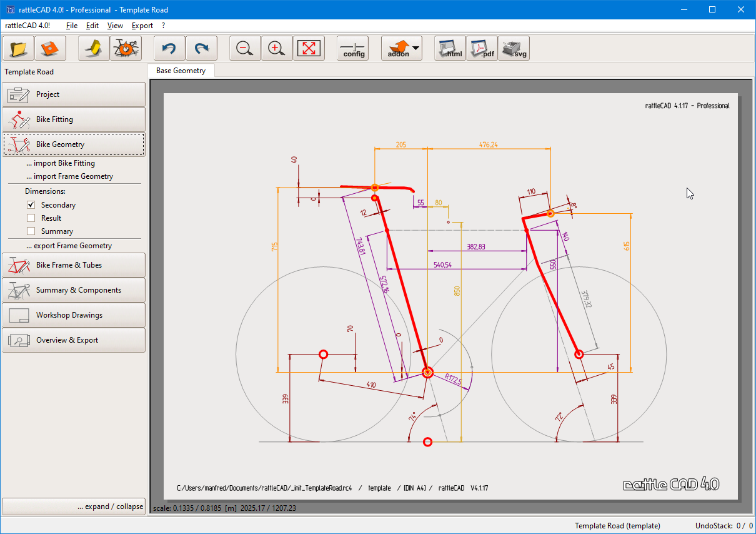Select the Base Geometry tab
Image resolution: width=756 pixels, height=534 pixels.
coord(181,71)
